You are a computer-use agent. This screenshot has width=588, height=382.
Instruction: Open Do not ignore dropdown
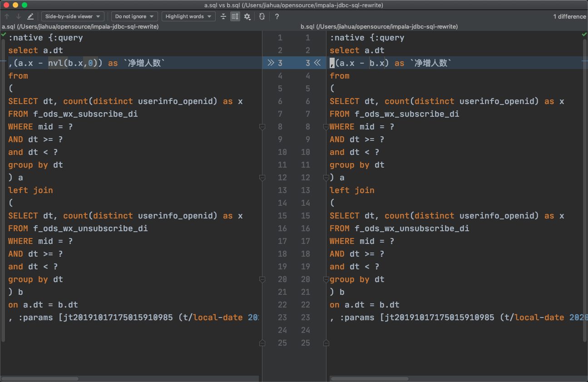(134, 16)
